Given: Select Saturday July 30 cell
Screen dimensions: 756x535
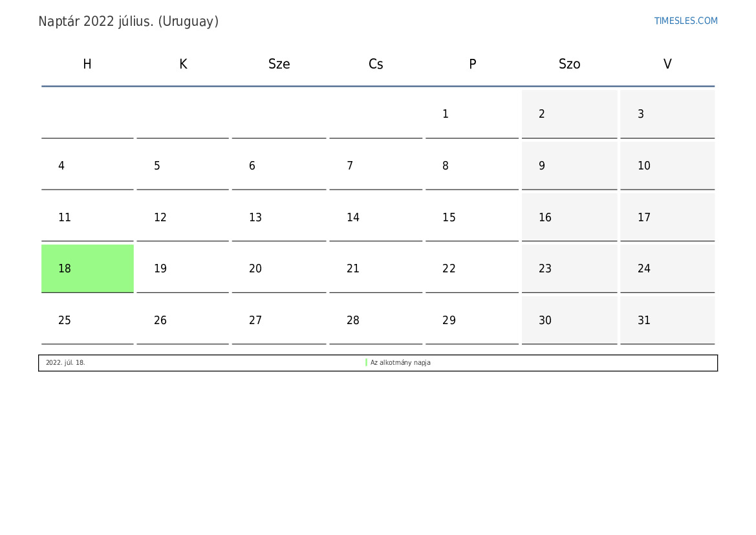Looking at the screenshot, I should tap(569, 320).
